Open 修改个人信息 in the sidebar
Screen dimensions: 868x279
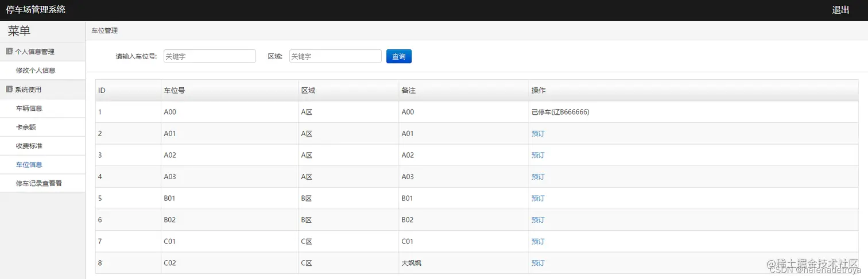point(36,71)
